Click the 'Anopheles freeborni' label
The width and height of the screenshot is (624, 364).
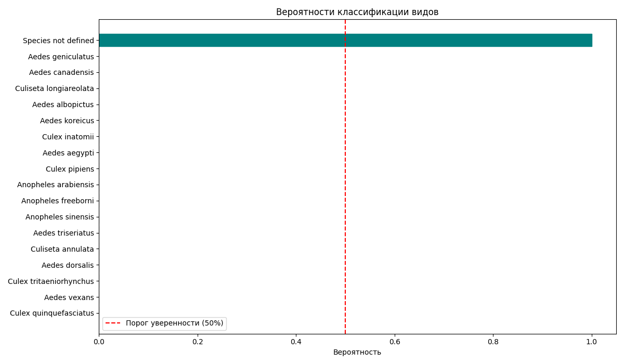point(58,201)
